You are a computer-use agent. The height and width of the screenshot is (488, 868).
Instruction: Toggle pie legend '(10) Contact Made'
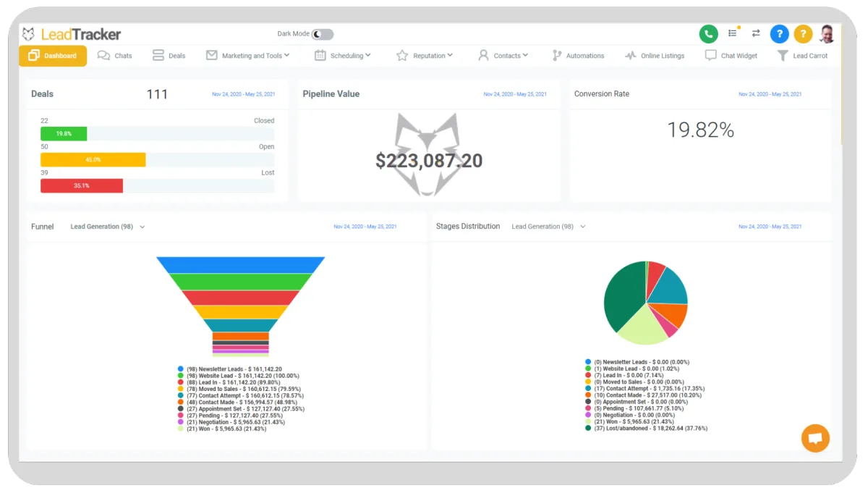[642, 395]
